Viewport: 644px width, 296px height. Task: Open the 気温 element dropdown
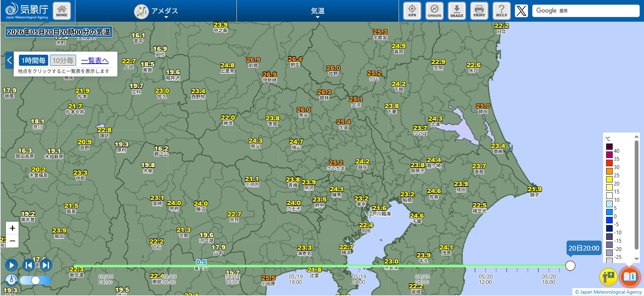(317, 11)
